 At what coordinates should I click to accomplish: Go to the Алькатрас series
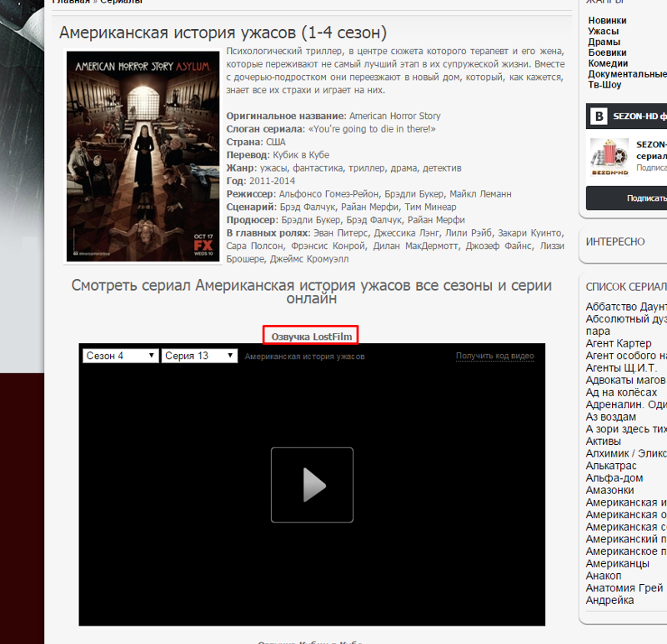[611, 466]
